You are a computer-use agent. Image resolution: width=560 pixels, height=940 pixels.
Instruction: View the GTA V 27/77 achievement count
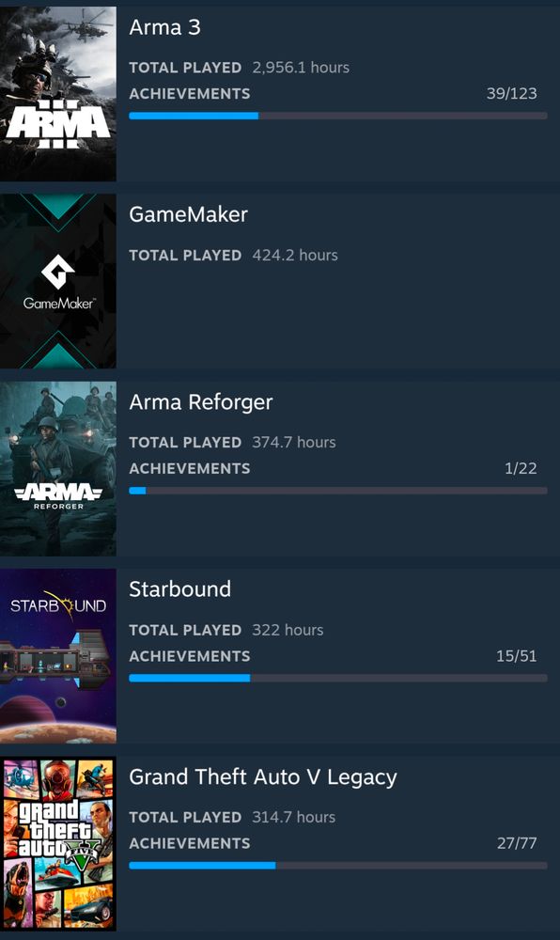tap(517, 843)
